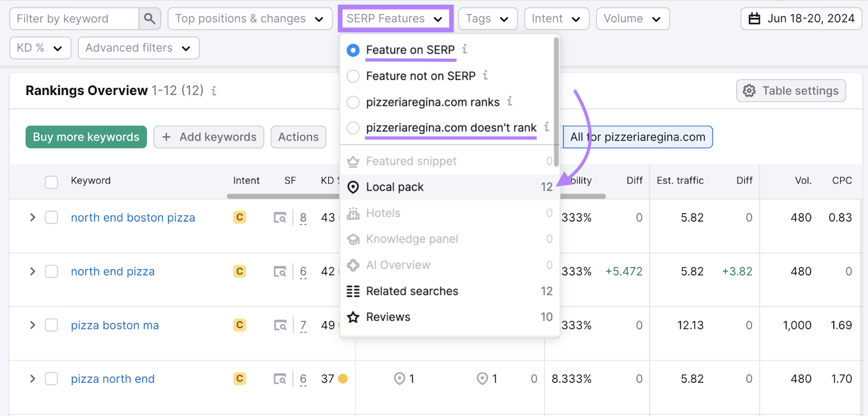Open the north end boston pizza keyword link

(133, 218)
